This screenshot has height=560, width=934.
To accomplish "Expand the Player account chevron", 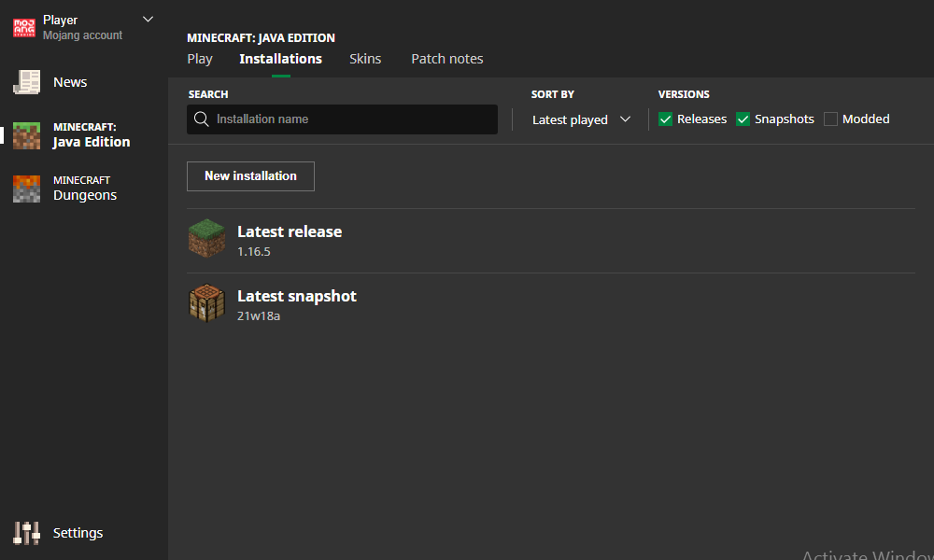I will (148, 19).
